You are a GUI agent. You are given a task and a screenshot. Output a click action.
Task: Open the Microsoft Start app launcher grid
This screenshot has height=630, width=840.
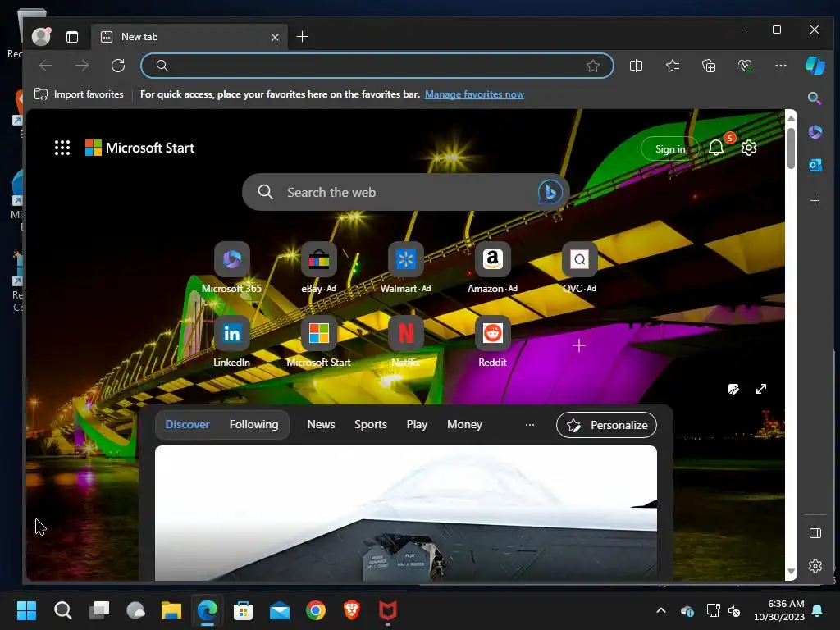tap(62, 148)
